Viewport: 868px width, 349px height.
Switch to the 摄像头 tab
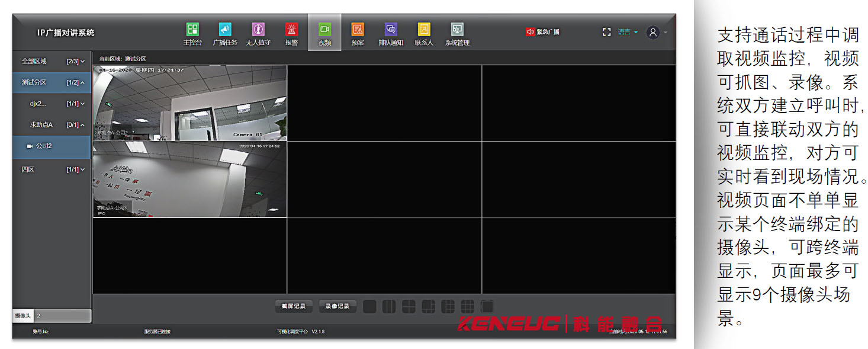point(23,316)
